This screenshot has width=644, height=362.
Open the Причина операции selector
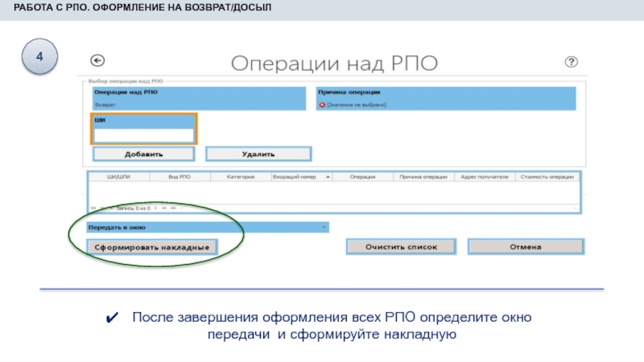446,98
